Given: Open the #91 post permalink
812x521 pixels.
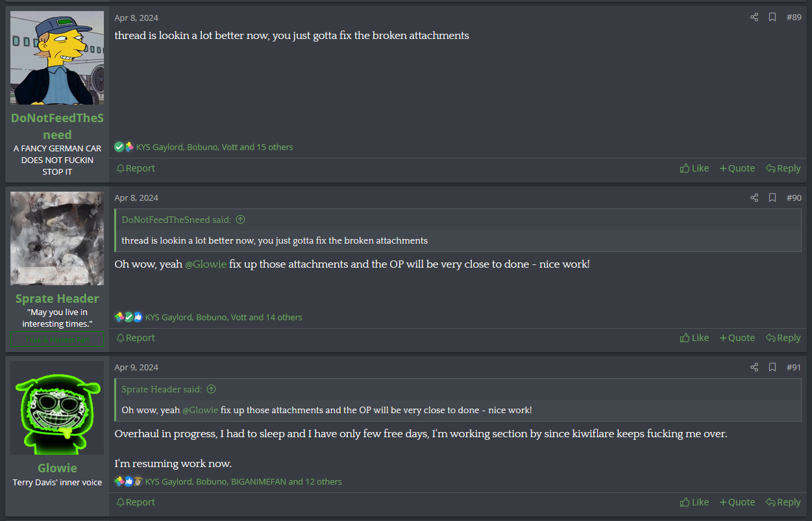Looking at the screenshot, I should pyautogui.click(x=793, y=367).
